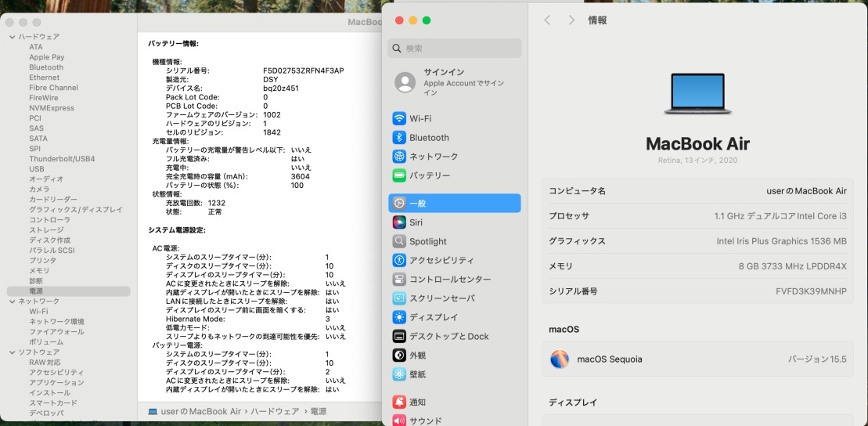Click 1.1 GHz デュアルコアIntel Core i3 text
The height and width of the screenshot is (426, 868).
pos(780,216)
